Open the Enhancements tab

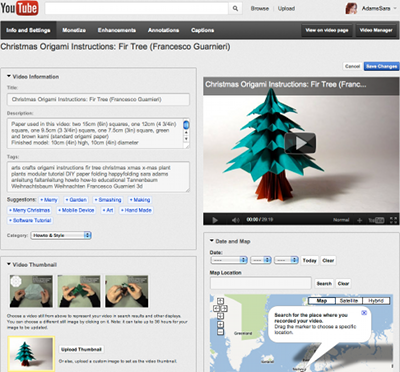click(117, 30)
